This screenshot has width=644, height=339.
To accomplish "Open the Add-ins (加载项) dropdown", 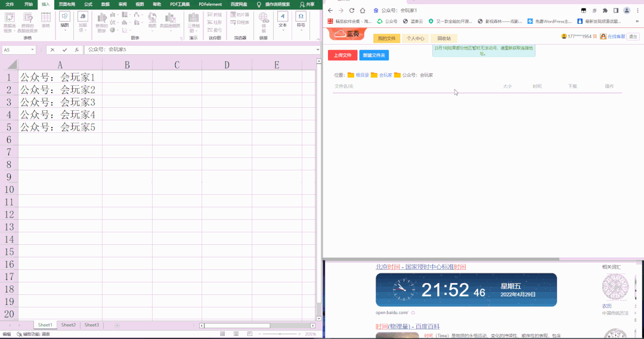I will [x=82, y=22].
